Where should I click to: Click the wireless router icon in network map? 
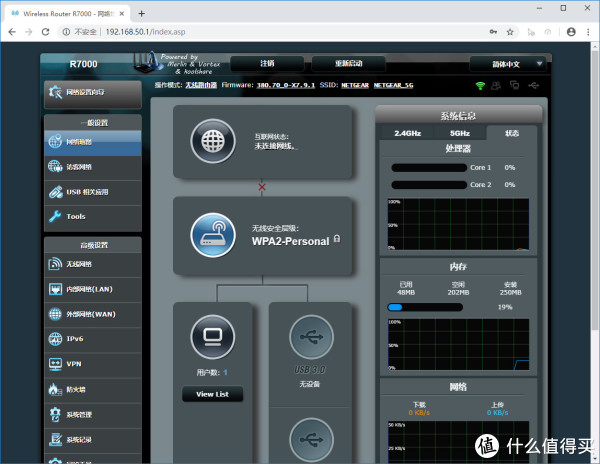(x=213, y=235)
